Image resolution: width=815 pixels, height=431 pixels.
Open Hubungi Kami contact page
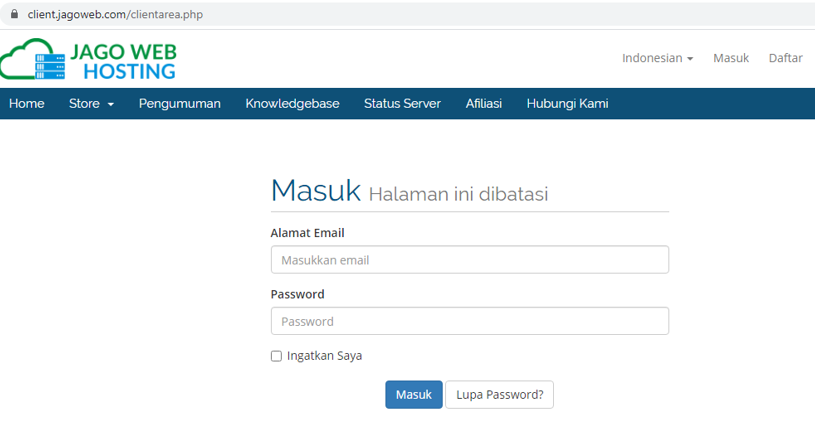[567, 103]
